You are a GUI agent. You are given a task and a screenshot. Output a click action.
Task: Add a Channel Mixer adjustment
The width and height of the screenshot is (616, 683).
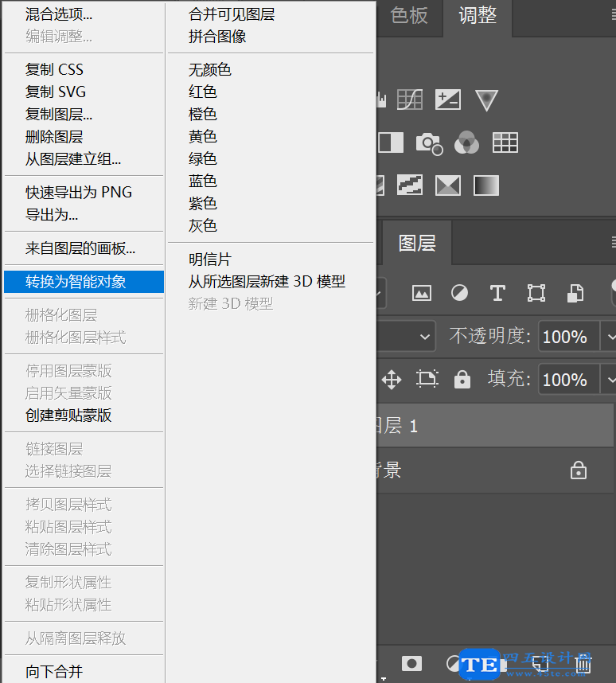[x=466, y=143]
